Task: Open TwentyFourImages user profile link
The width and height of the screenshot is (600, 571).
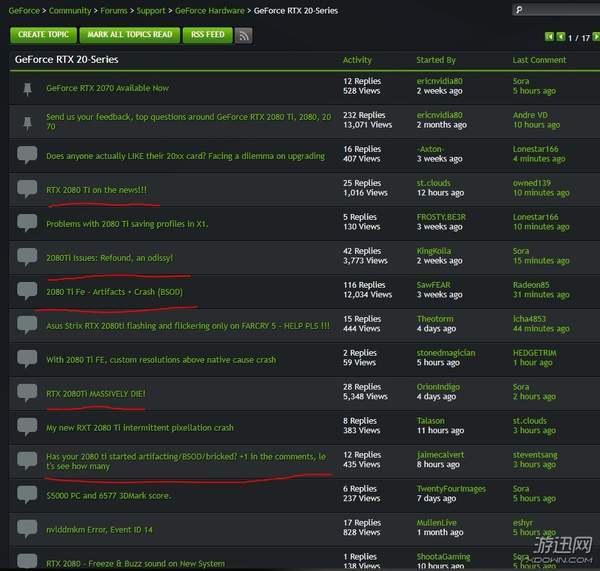Action: tap(451, 489)
